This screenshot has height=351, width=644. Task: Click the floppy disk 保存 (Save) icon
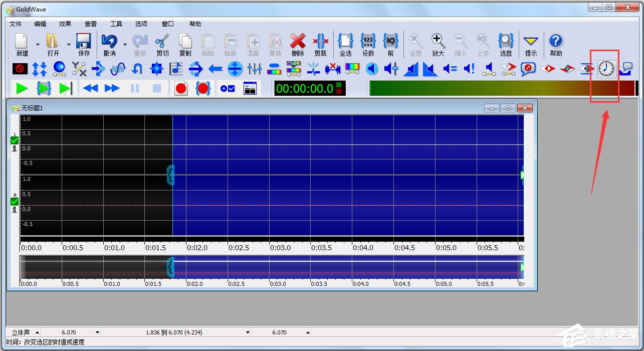(84, 45)
